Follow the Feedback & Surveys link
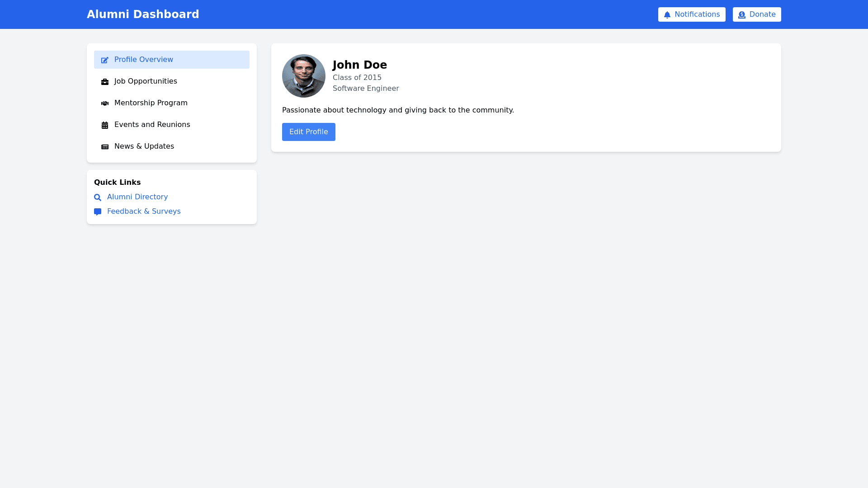The image size is (868, 488). [x=144, y=211]
